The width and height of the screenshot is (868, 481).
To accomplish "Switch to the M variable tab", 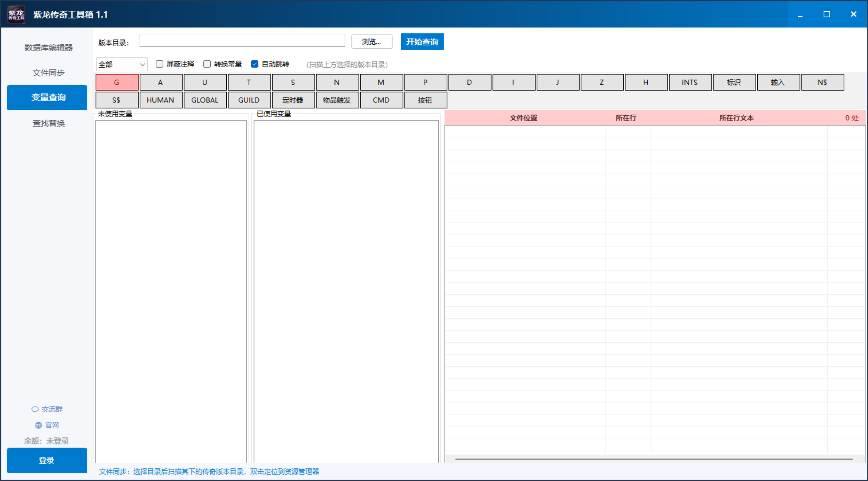I will (381, 82).
